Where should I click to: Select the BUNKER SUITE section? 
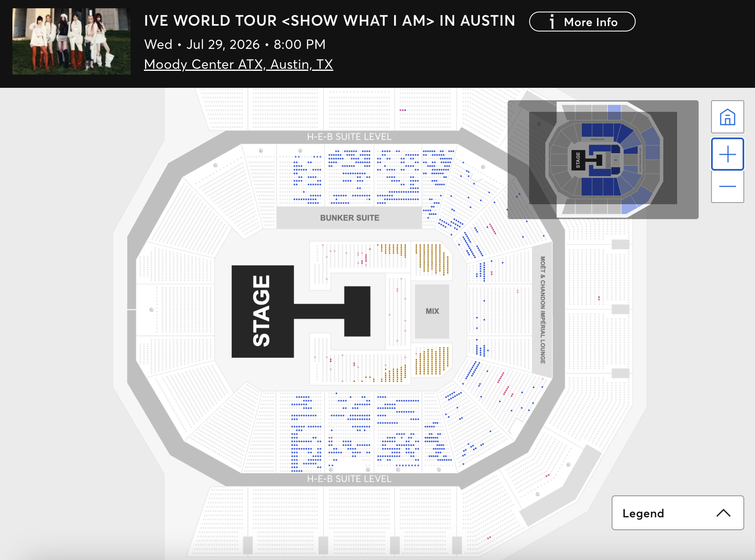[349, 218]
